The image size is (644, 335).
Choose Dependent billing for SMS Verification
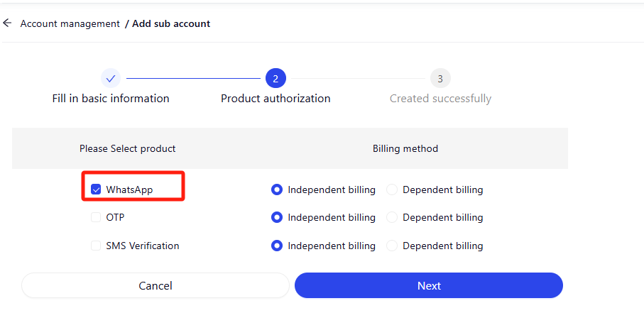392,246
